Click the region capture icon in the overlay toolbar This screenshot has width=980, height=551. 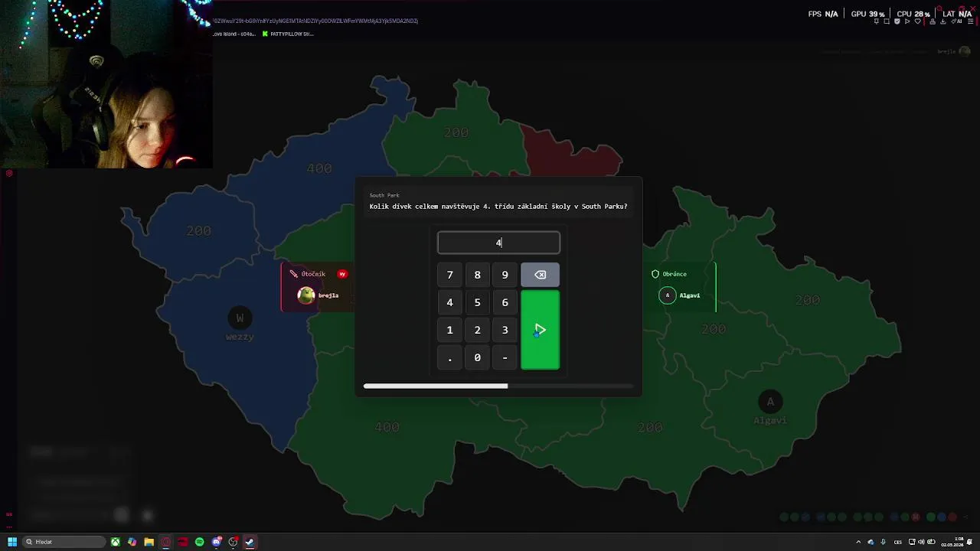click(x=887, y=21)
